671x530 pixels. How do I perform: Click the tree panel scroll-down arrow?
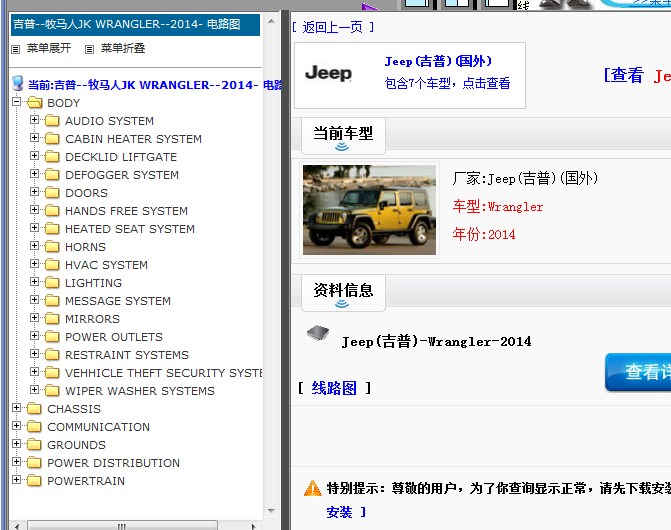pyautogui.click(x=271, y=511)
